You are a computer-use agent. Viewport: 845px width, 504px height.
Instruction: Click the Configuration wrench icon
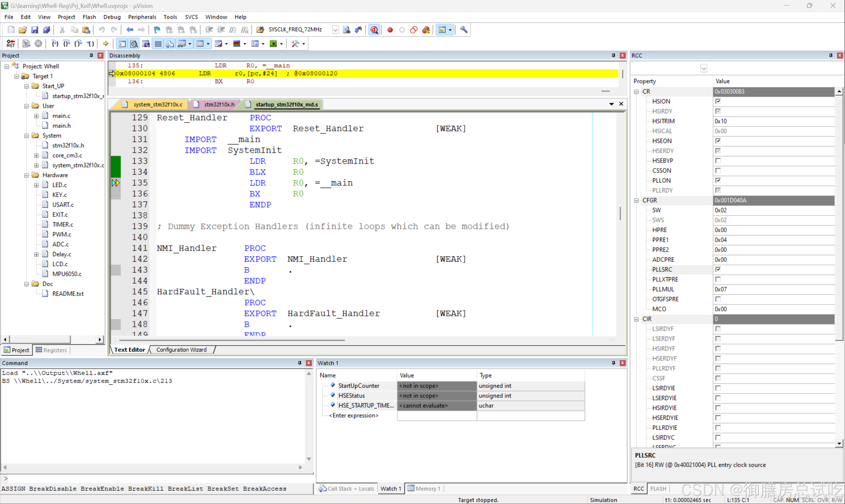click(x=464, y=30)
